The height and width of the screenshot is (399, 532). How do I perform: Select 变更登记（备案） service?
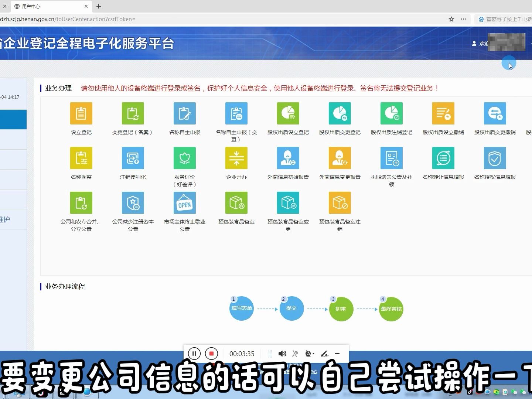click(x=133, y=113)
